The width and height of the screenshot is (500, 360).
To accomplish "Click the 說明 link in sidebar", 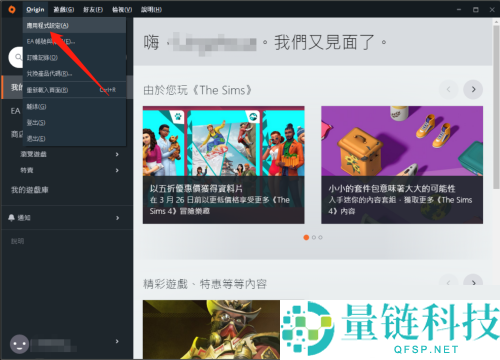I will click(x=17, y=241).
